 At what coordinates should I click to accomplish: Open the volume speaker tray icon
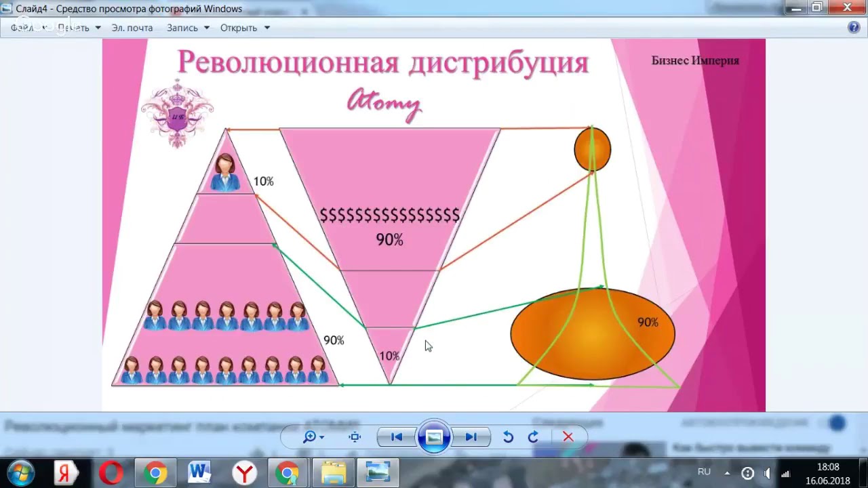[x=767, y=473]
